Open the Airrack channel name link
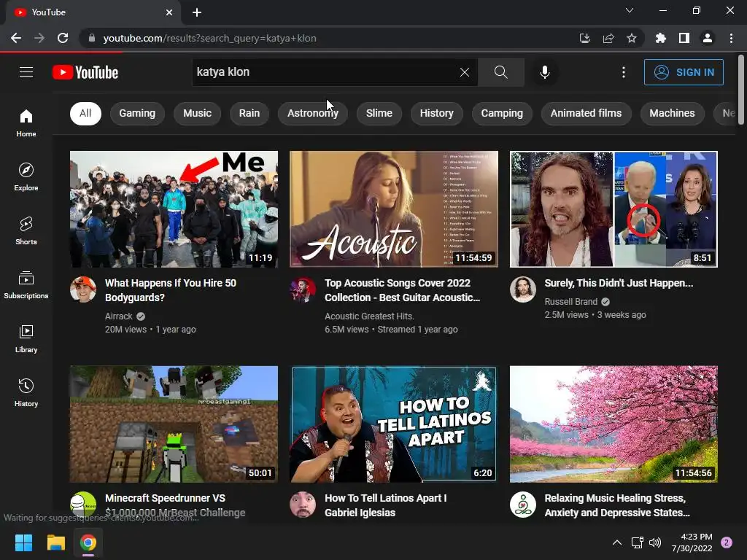747x560 pixels. 119,316
